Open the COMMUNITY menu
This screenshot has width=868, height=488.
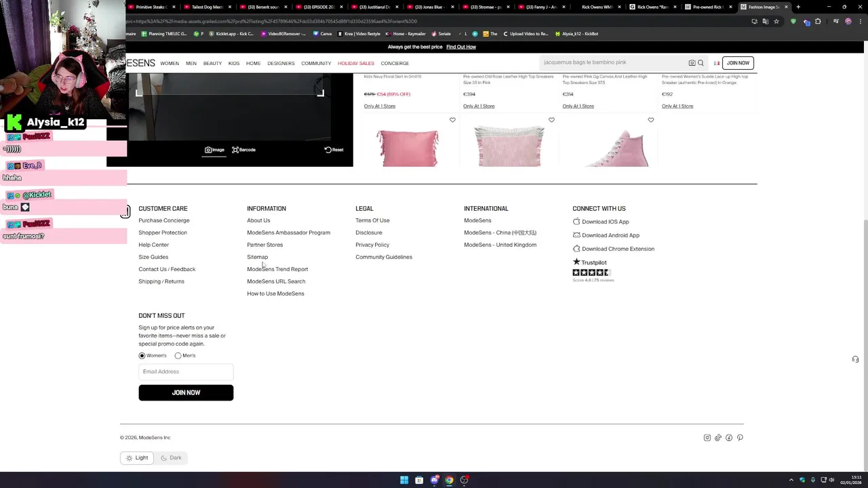coord(316,63)
